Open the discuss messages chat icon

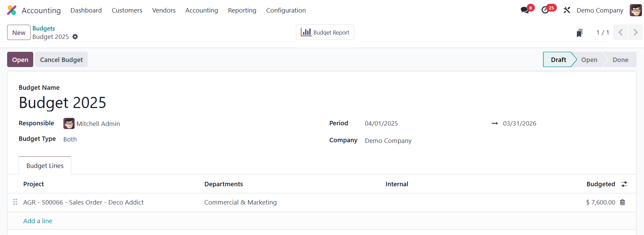coord(525,10)
